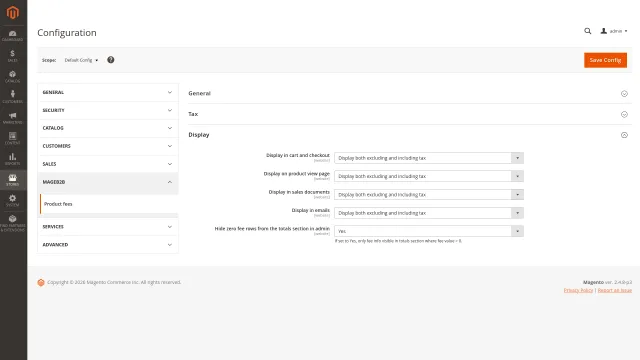The width and height of the screenshot is (640, 360).
Task: Open the Dashboard sidebar icon
Action: click(13, 36)
